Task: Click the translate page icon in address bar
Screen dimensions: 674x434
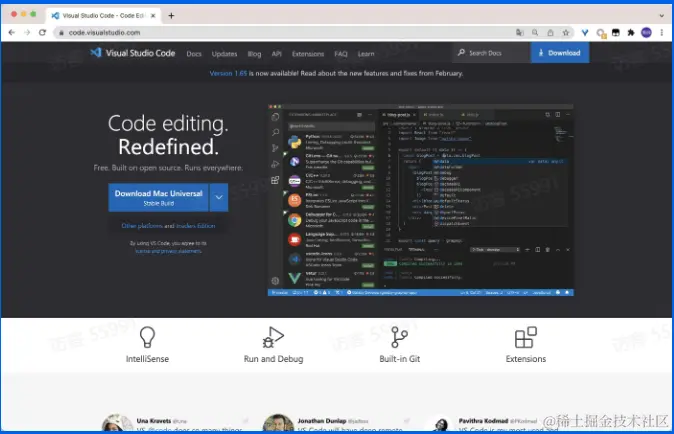Action: click(520, 33)
